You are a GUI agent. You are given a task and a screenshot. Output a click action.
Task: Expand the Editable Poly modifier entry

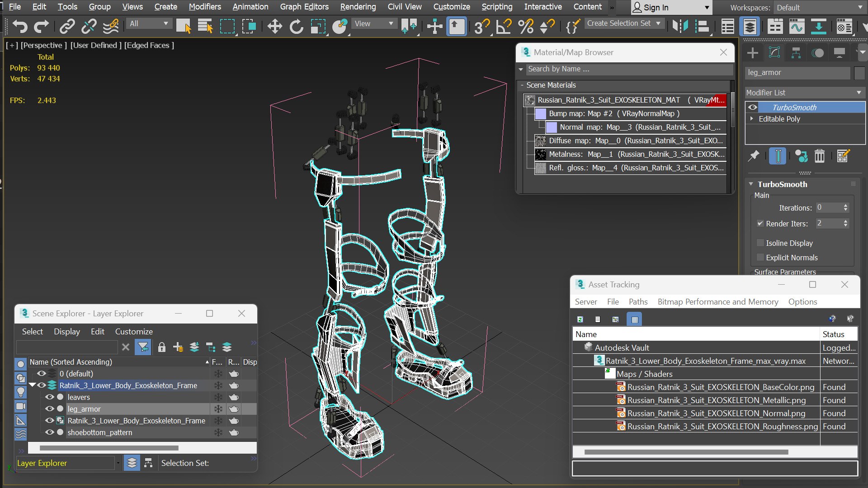click(x=752, y=119)
